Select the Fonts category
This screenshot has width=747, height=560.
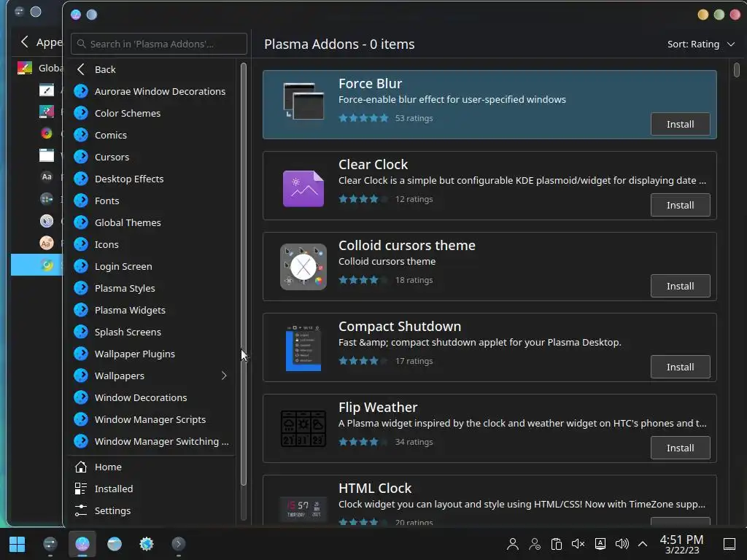coord(152,201)
